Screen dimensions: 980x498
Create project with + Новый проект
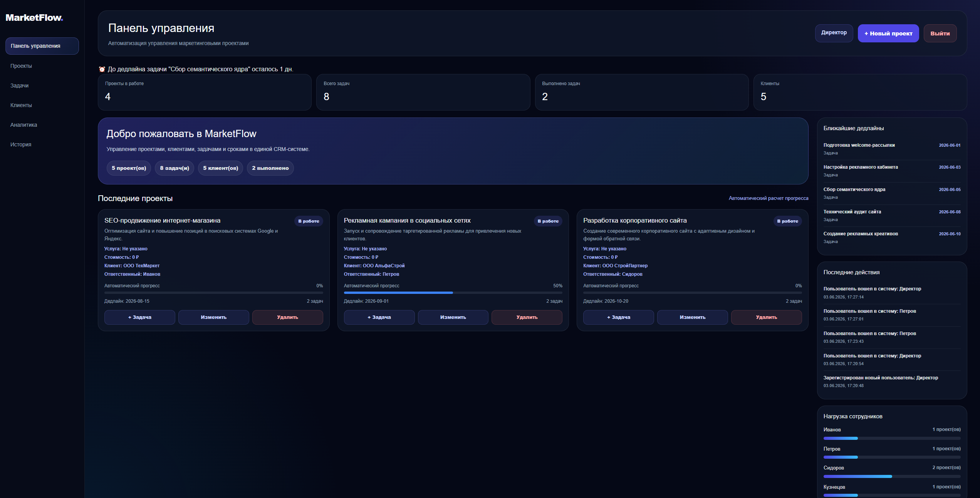coord(888,33)
